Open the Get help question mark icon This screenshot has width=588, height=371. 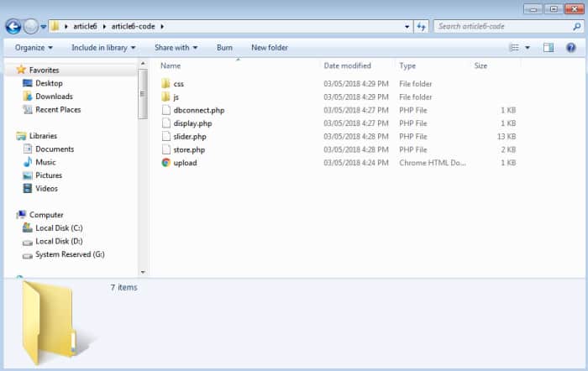pos(572,48)
